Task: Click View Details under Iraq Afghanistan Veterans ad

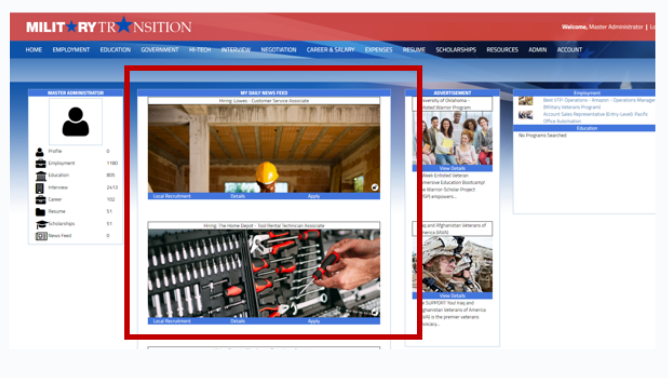Action: 452,295
